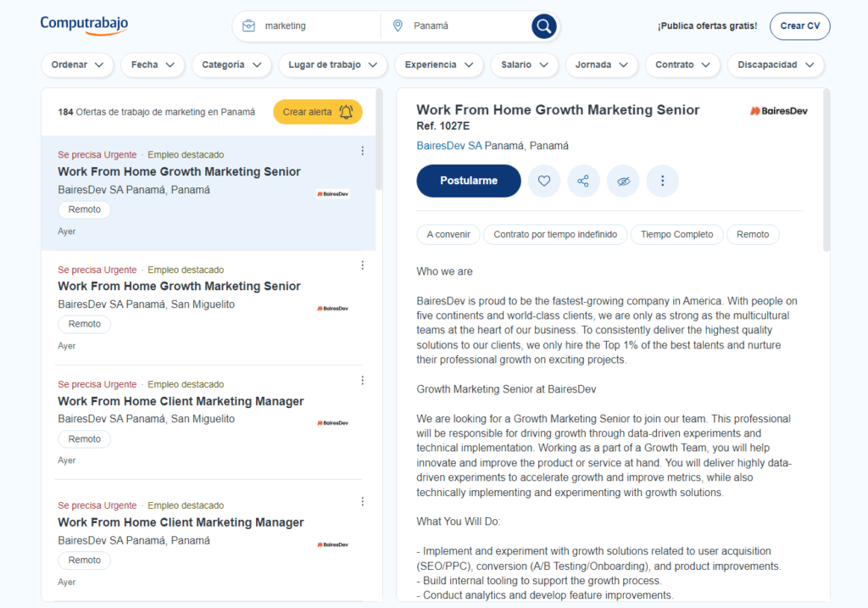Image resolution: width=868 pixels, height=608 pixels.
Task: Open more options next to Postularme
Action: coord(663,181)
